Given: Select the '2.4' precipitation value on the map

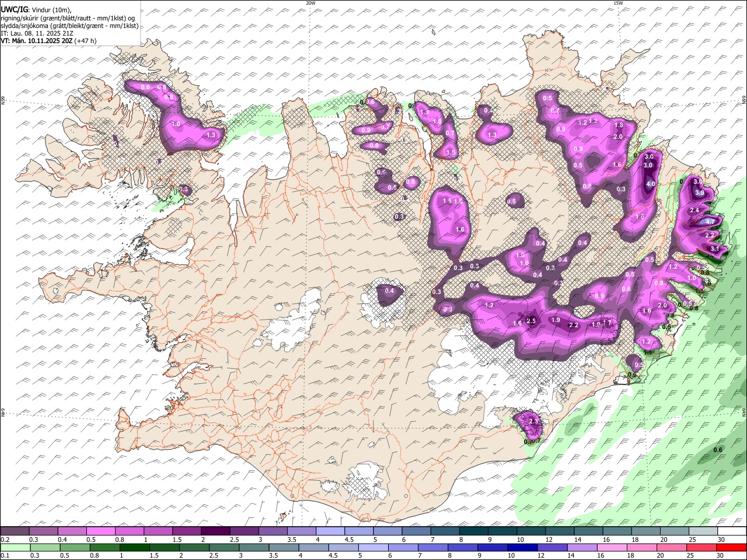Looking at the screenshot, I should tap(694, 210).
